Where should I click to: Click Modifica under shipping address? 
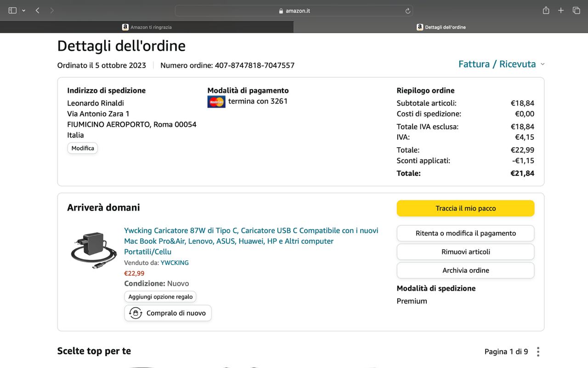(x=83, y=148)
